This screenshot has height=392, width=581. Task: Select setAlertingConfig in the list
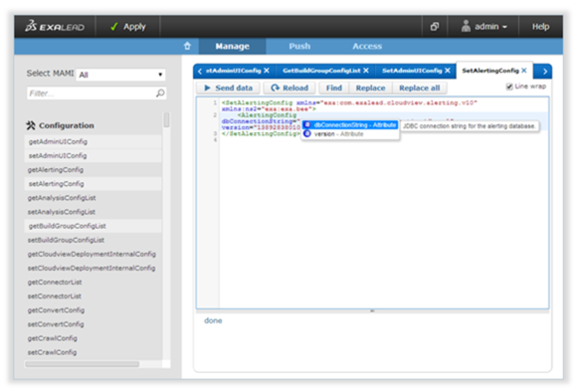pos(93,184)
